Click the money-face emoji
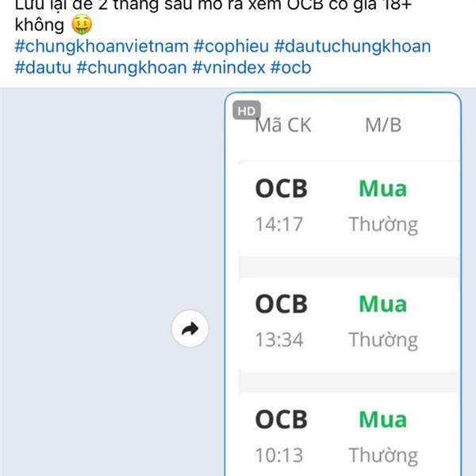Image resolution: width=476 pixels, height=476 pixels. coord(82,25)
